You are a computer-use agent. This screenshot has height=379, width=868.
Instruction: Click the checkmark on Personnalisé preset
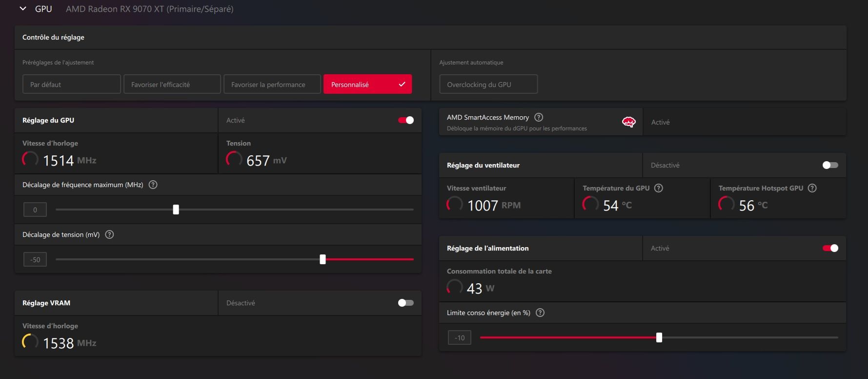(402, 84)
